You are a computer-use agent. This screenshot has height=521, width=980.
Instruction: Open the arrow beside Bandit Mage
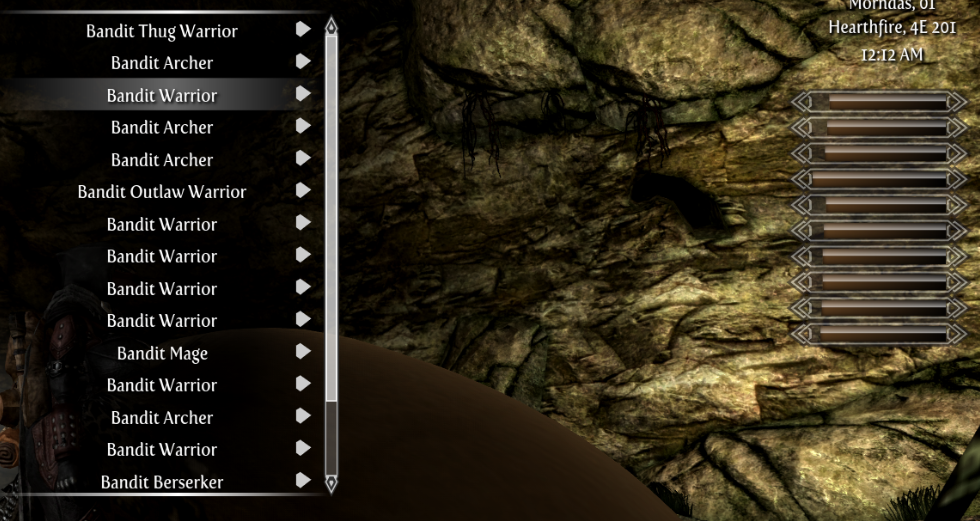pos(303,351)
